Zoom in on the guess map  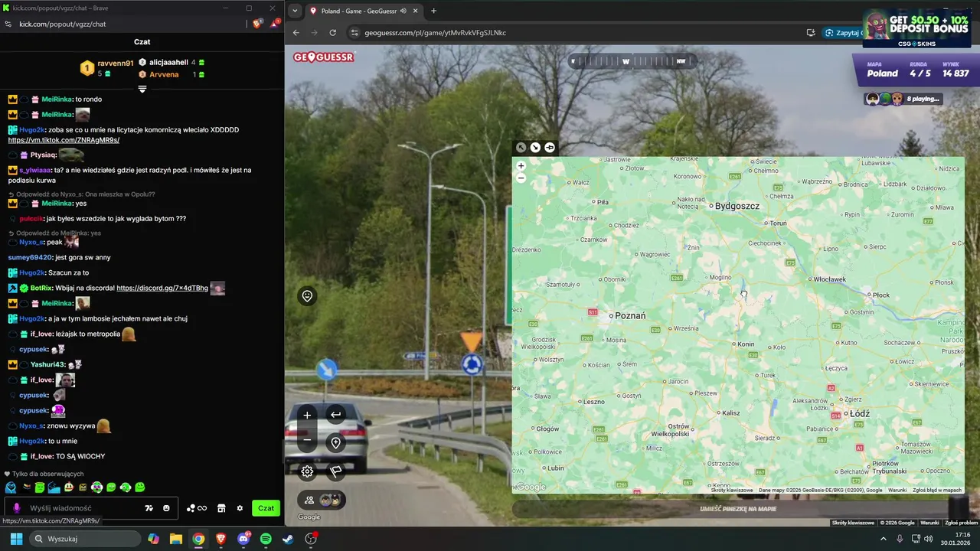[521, 166]
